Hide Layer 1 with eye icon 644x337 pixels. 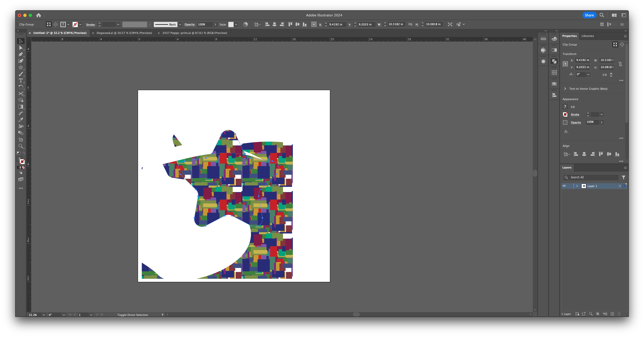point(564,186)
